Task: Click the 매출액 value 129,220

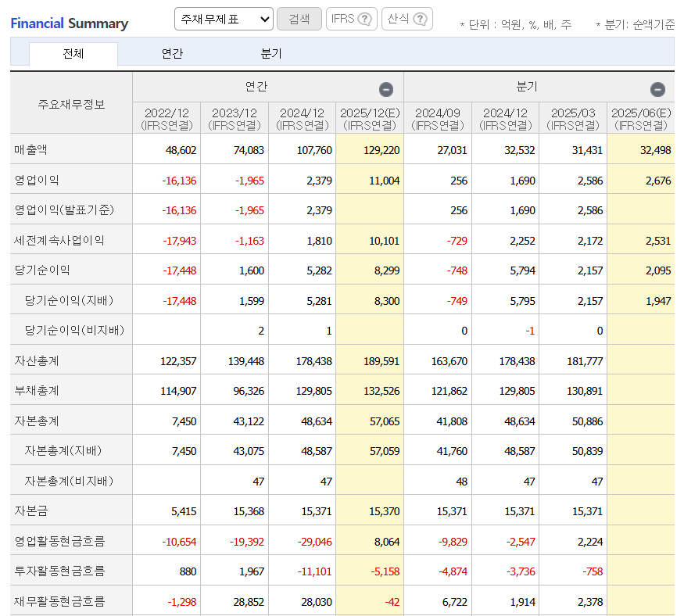Action: click(381, 150)
